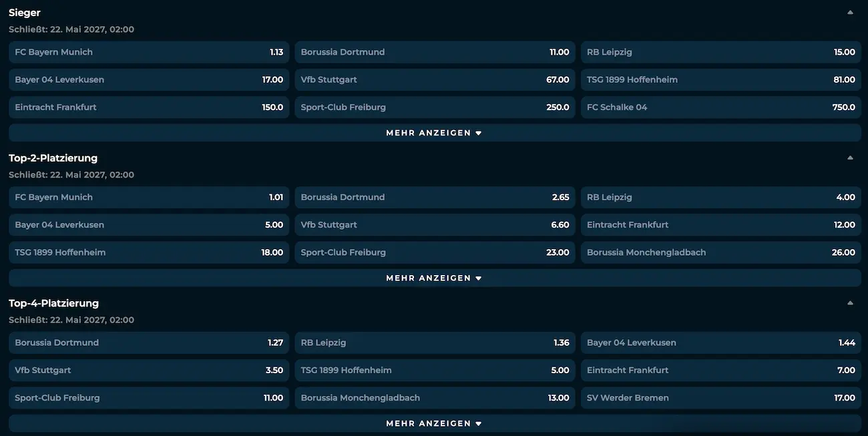This screenshot has width=868, height=436.
Task: Pick Sport-Club Freiburg winner at 250.0
Action: [435, 107]
